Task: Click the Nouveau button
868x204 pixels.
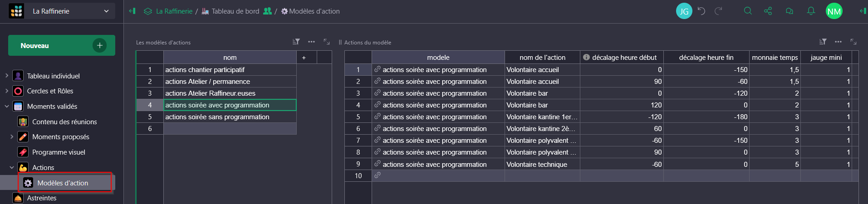Action: coord(61,45)
